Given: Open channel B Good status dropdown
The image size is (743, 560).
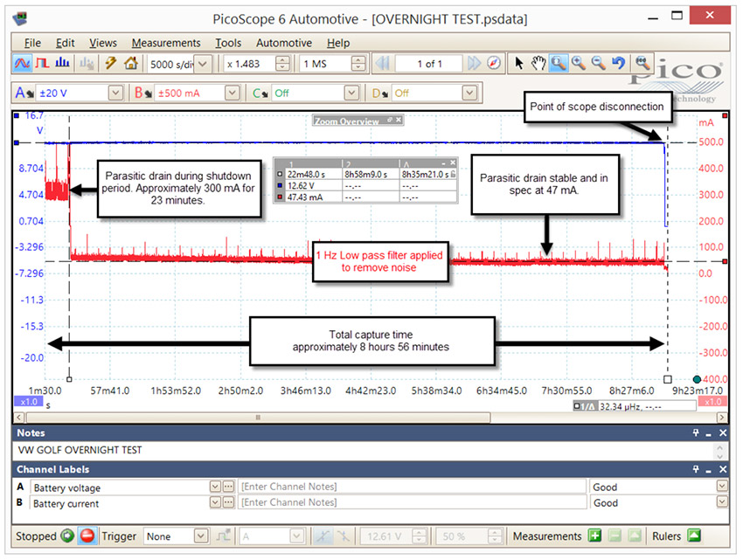Looking at the screenshot, I should (722, 502).
